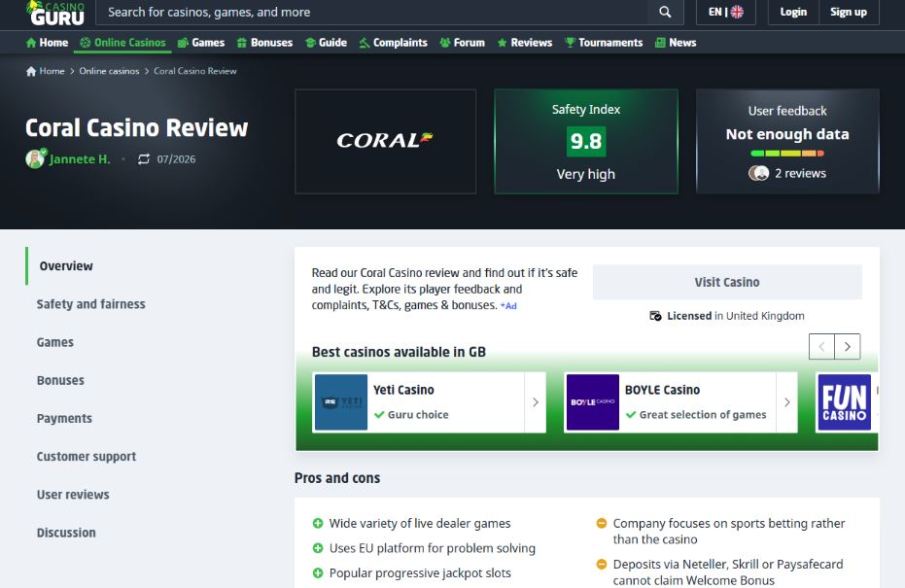Click 'Licensed in United Kingdom' text
The image size is (905, 588).
(735, 316)
